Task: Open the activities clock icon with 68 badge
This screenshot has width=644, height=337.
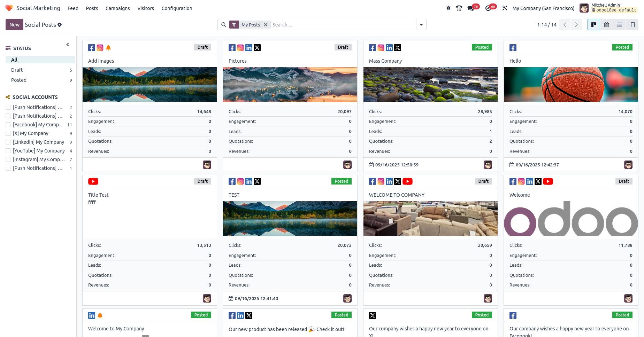Action: pos(488,8)
